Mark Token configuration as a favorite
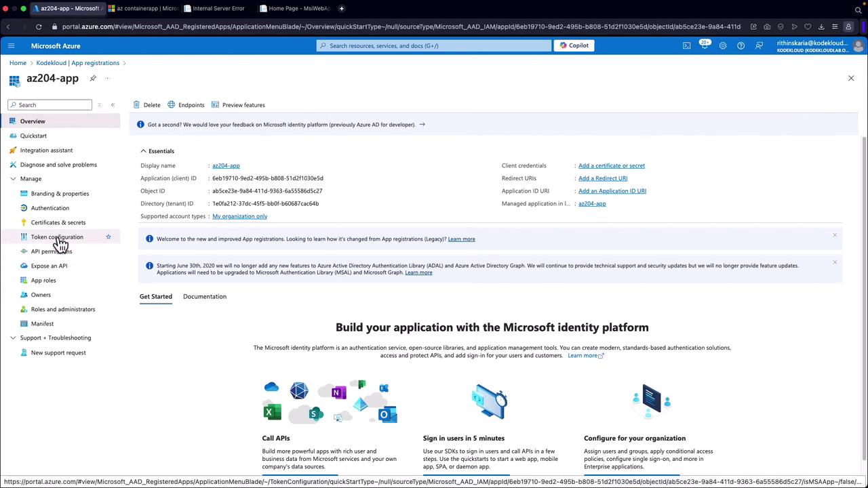 [108, 237]
